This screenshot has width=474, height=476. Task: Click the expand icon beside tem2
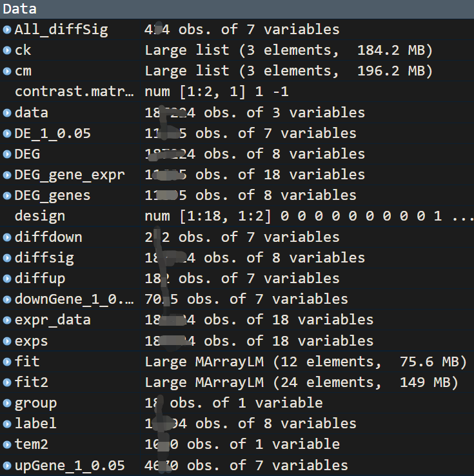pos(7,444)
